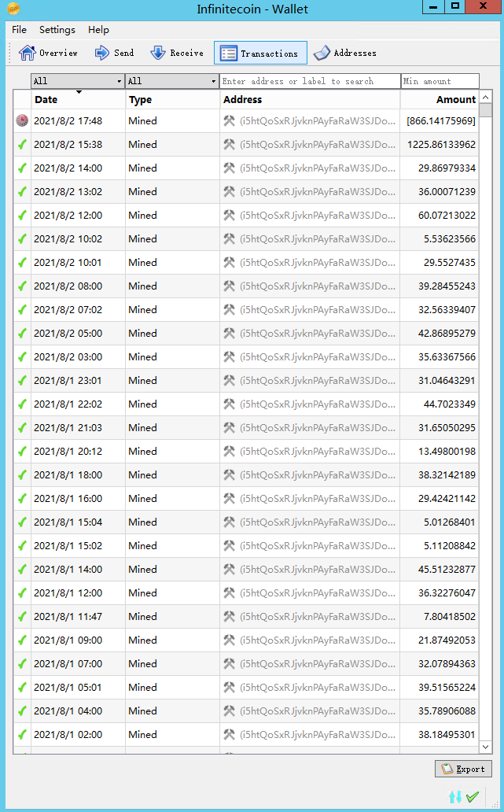Click the pickaxe icon in 2021/8/1 14:00 row
Image resolution: width=504 pixels, height=812 pixels.
tap(229, 569)
